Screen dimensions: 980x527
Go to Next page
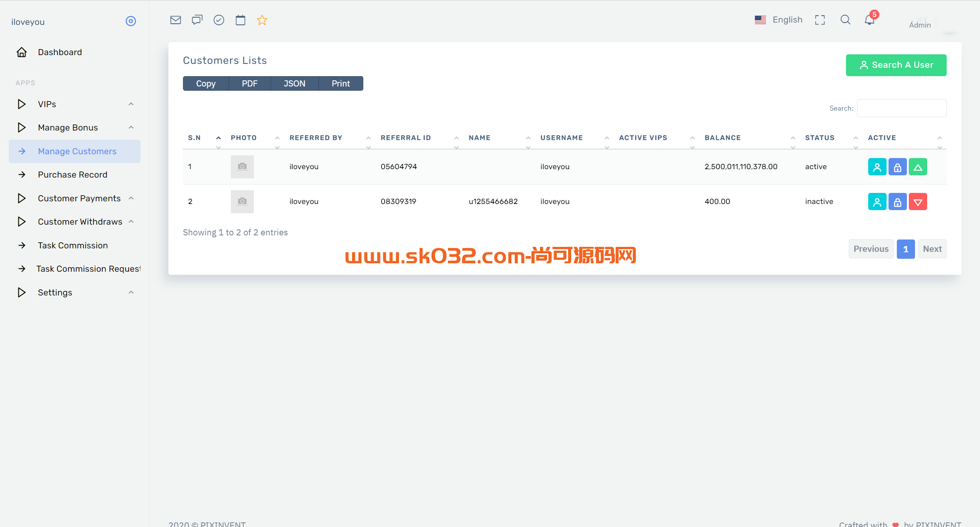coord(932,249)
